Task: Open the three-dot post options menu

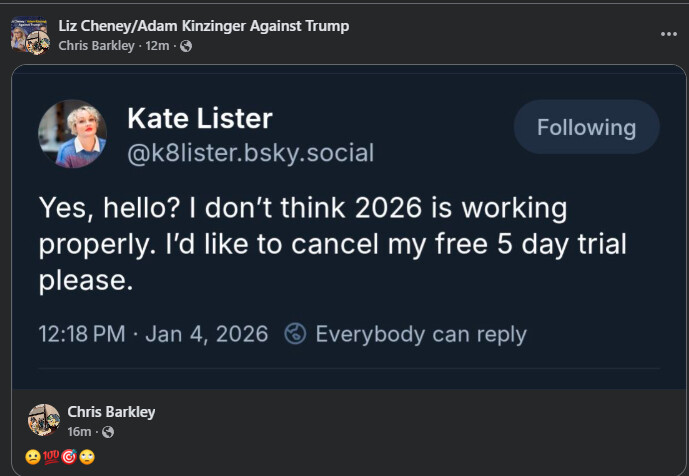Action: (x=668, y=33)
